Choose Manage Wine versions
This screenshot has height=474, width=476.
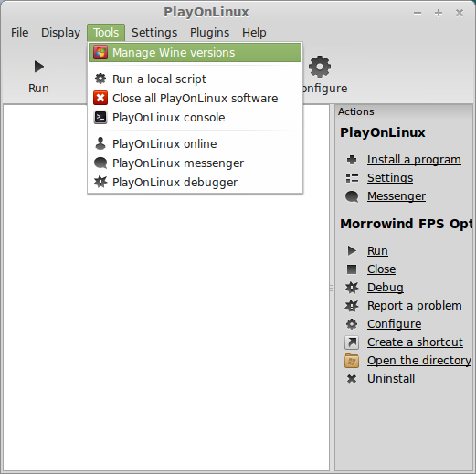195,53
